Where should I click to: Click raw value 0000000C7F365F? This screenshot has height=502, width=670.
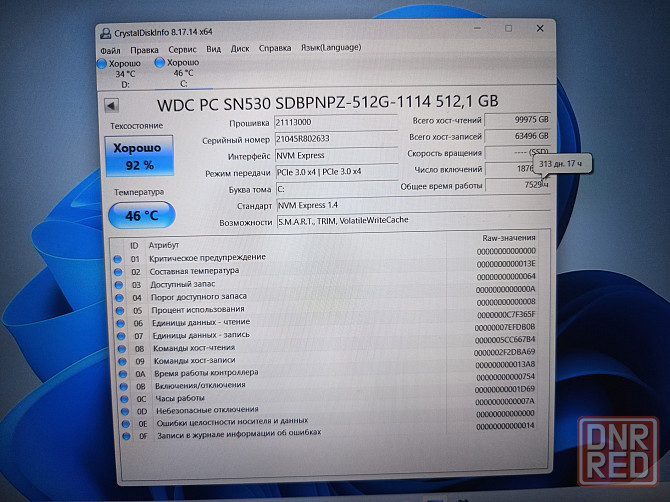coord(506,314)
